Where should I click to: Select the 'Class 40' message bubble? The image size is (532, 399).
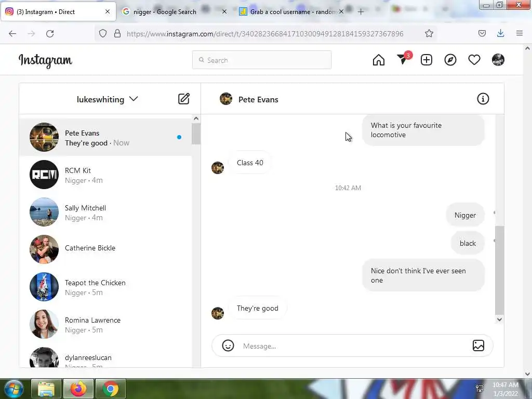tap(250, 163)
